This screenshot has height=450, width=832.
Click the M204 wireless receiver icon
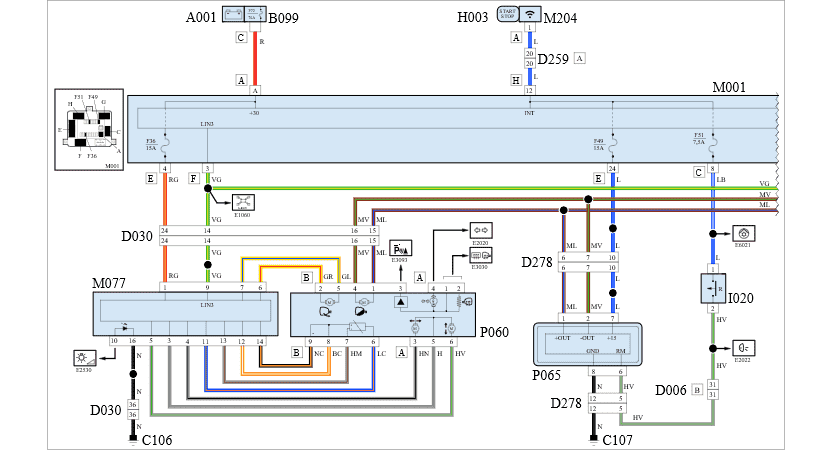point(529,15)
